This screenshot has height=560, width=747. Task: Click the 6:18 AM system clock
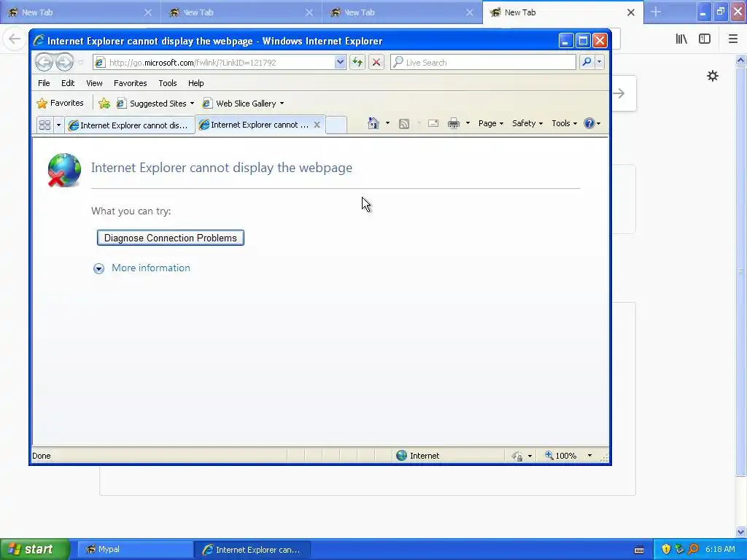[x=720, y=549]
